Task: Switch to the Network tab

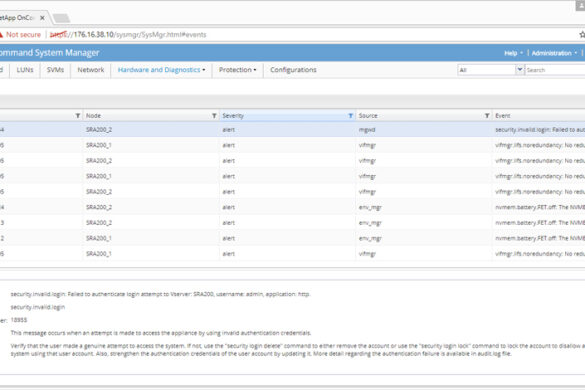Action: pyautogui.click(x=91, y=70)
